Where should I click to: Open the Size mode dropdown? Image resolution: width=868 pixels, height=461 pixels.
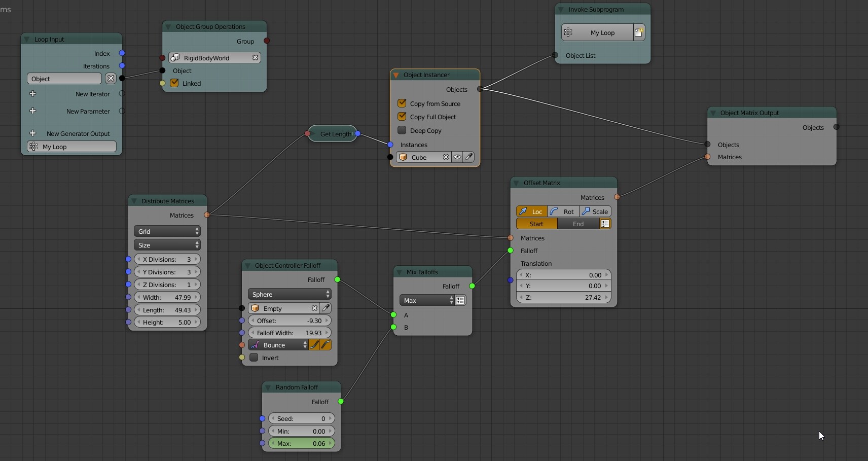(x=167, y=245)
